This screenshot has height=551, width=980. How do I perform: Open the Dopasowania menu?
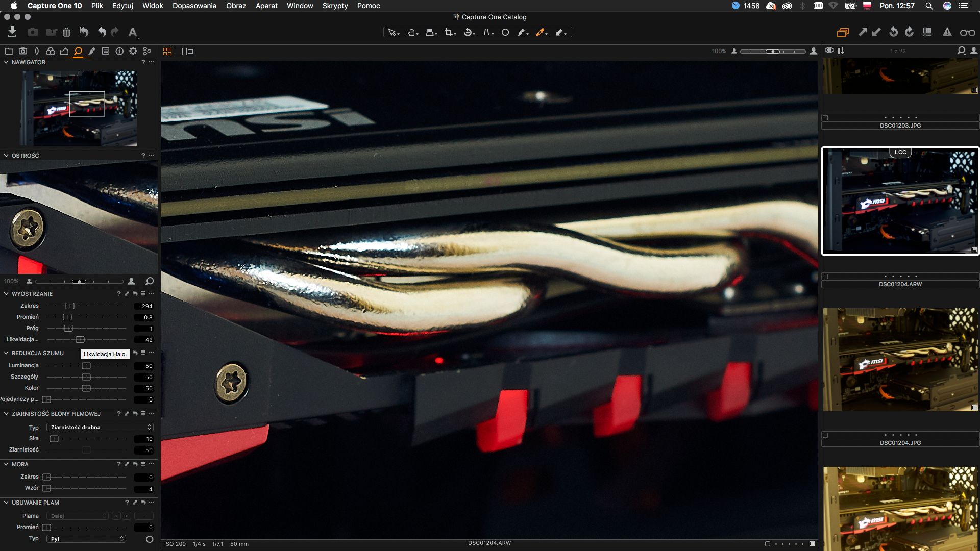click(x=194, y=6)
